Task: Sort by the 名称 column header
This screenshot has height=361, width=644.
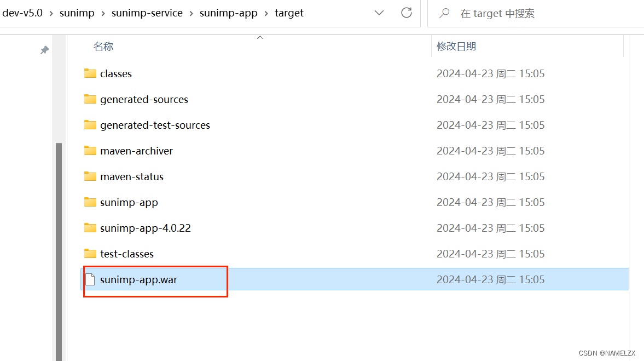Action: [x=103, y=47]
